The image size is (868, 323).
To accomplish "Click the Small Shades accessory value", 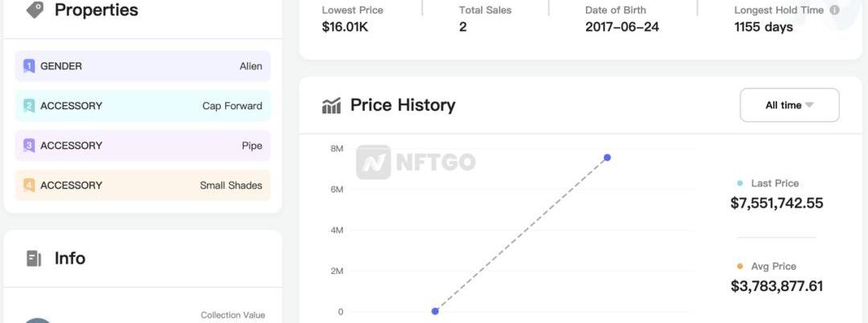I will point(231,185).
